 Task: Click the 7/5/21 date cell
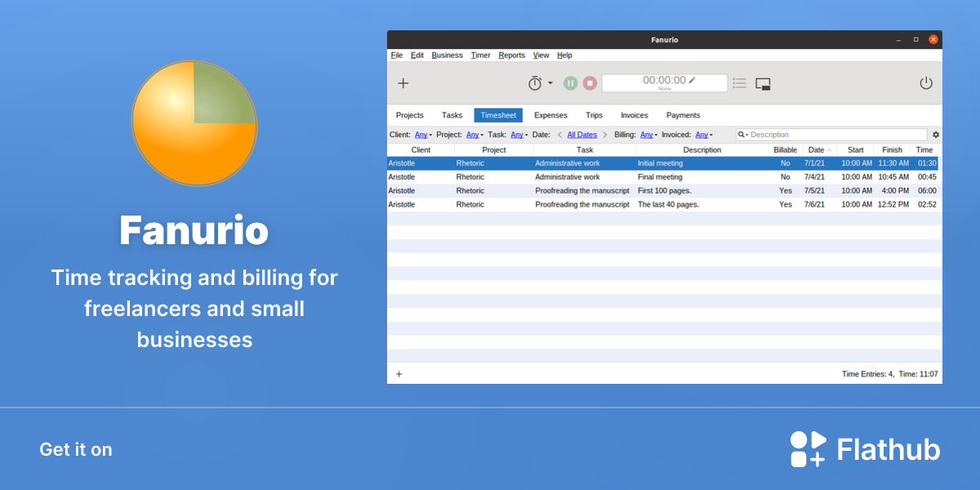tap(814, 191)
